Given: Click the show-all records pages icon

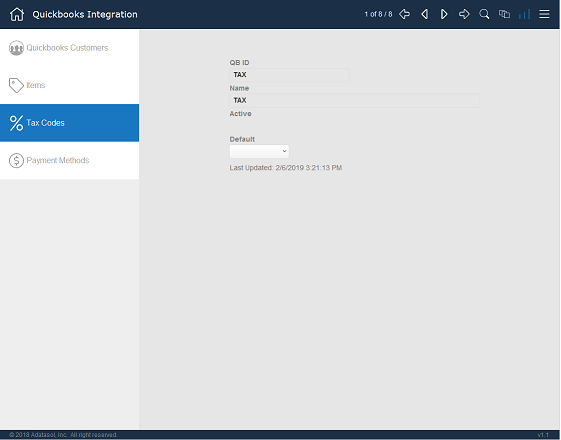Looking at the screenshot, I should point(504,14).
